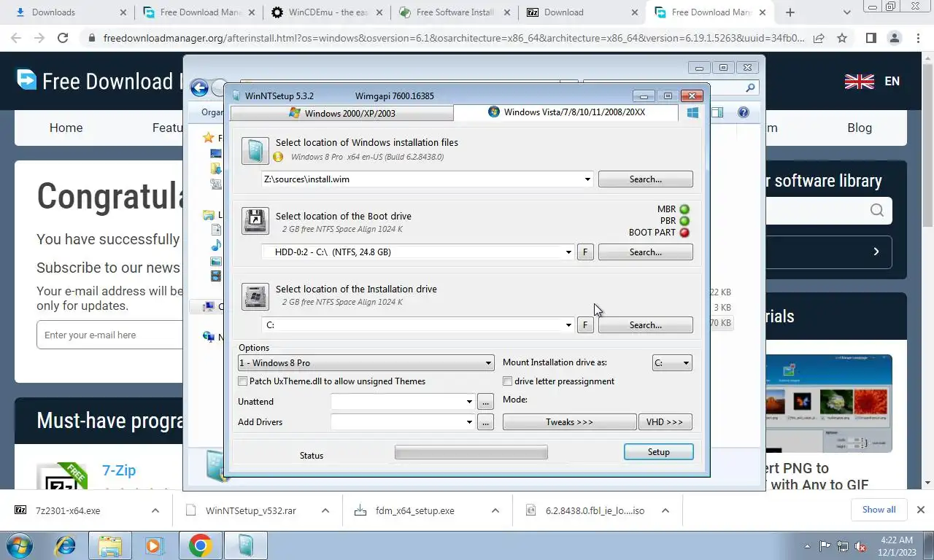
Task: Click the Setup button
Action: [x=658, y=452]
